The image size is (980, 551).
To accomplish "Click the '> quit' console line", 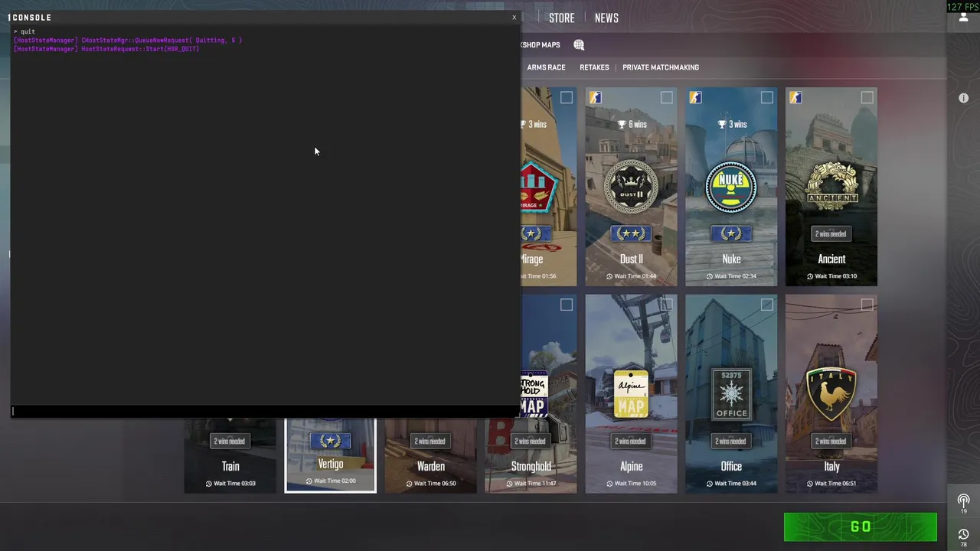I will (24, 31).
